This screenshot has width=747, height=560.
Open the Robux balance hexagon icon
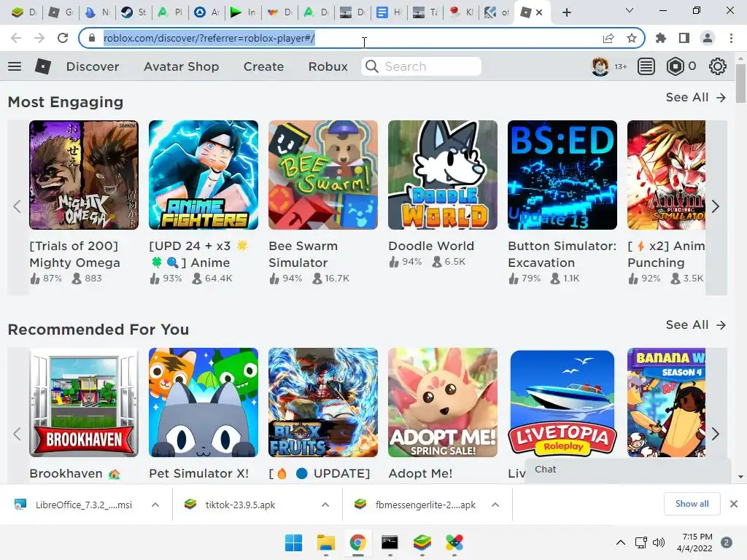(675, 66)
